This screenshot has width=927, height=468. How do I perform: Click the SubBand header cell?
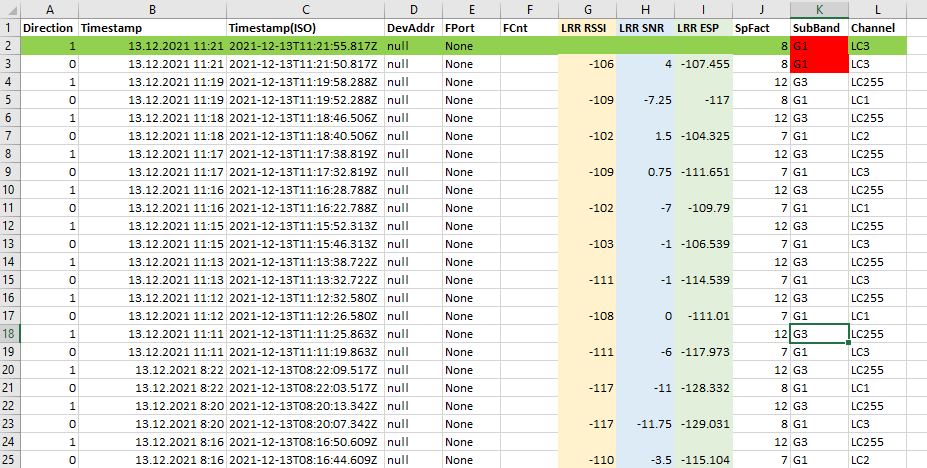coord(819,28)
